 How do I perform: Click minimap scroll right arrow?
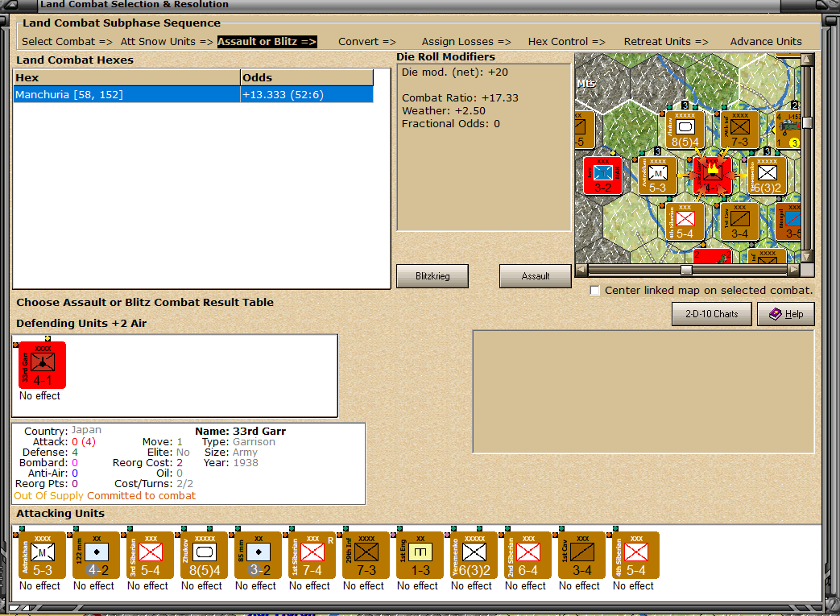pyautogui.click(x=793, y=270)
